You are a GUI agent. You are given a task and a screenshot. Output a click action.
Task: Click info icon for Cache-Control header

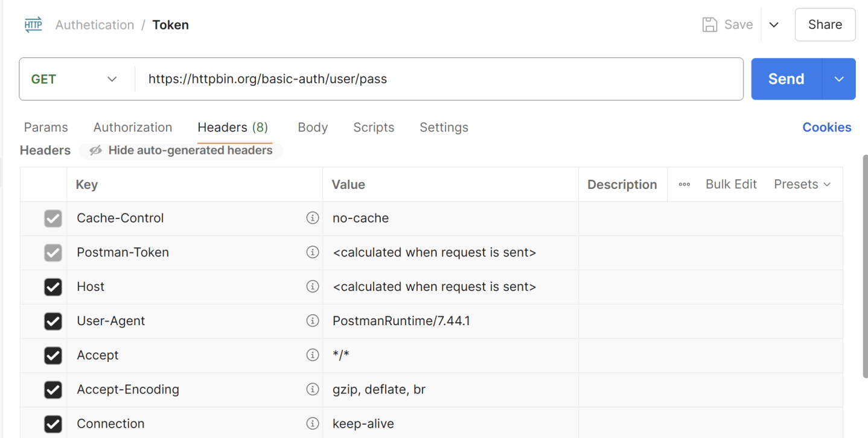point(312,218)
